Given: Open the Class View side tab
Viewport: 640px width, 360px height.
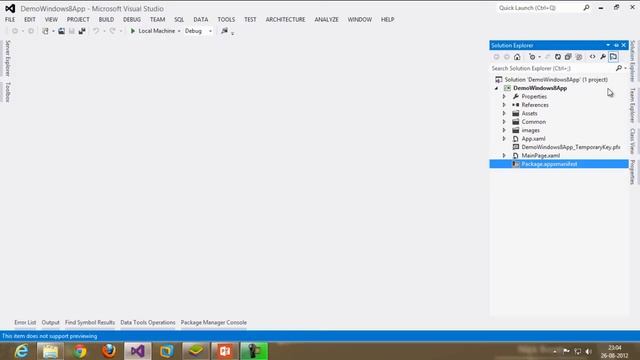Looking at the screenshot, I should tap(633, 141).
